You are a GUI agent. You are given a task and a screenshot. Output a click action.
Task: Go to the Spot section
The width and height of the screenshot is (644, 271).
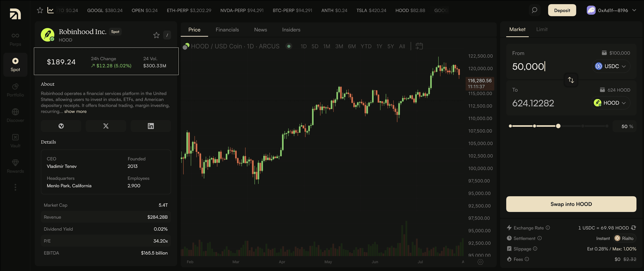coord(15,65)
